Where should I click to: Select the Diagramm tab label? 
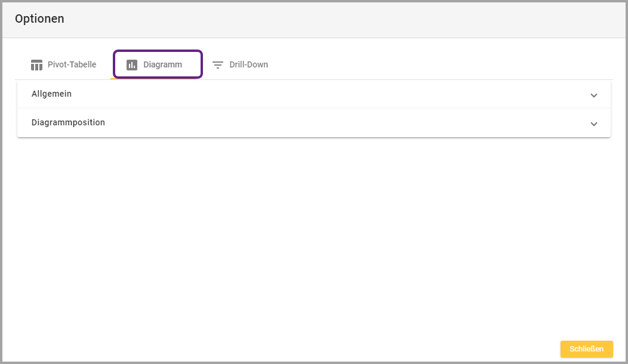pos(162,64)
